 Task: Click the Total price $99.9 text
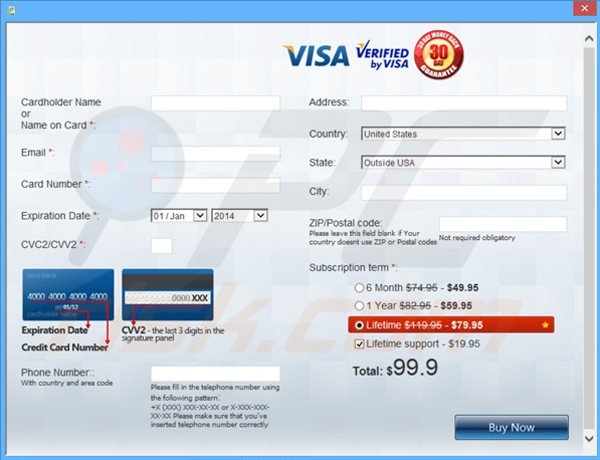(x=395, y=368)
